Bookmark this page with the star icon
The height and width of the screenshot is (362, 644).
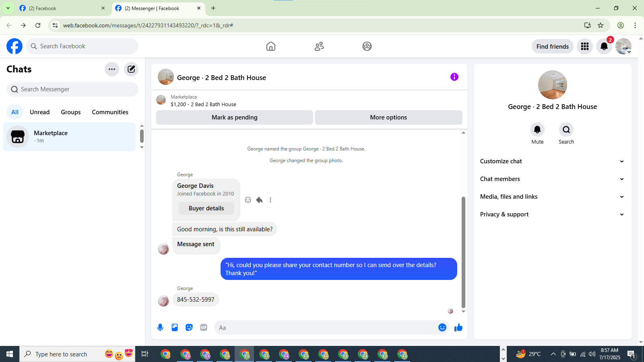point(601,25)
